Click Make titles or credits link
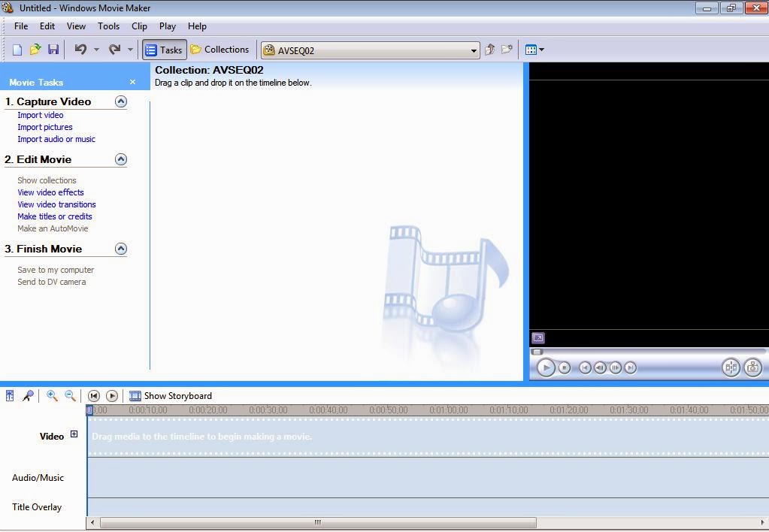 (54, 216)
